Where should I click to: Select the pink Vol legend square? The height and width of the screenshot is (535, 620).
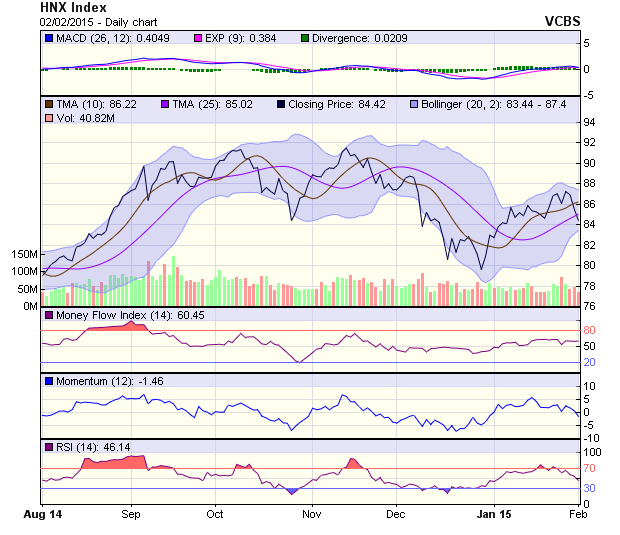(x=47, y=118)
